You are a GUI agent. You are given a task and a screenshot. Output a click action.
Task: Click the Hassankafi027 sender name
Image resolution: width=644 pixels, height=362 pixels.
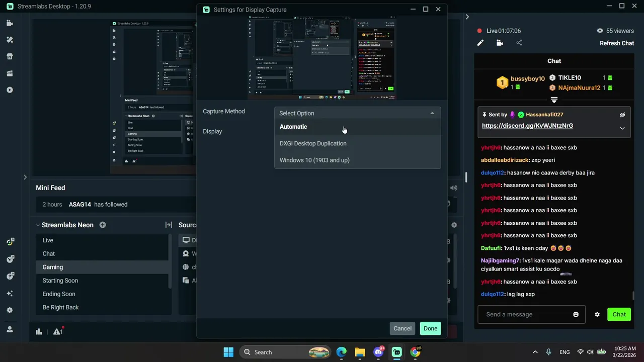click(544, 115)
